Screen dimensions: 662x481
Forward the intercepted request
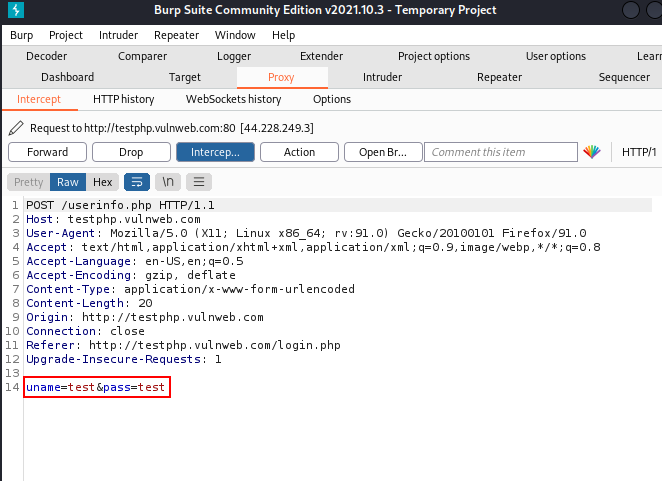(x=47, y=152)
